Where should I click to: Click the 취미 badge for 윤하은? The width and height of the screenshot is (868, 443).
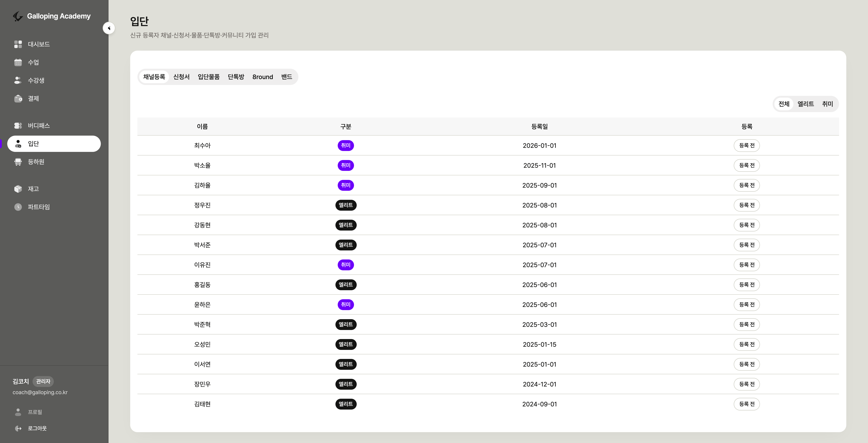coord(346,305)
